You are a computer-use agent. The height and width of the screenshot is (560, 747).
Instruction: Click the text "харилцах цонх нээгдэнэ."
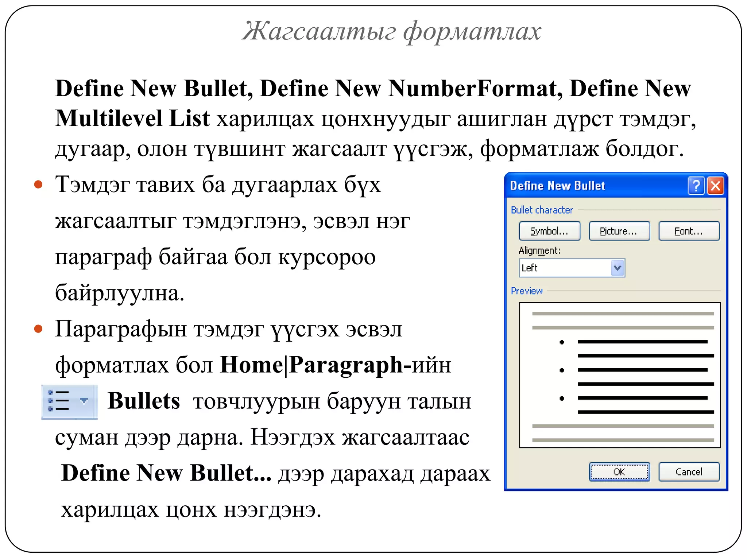point(191,510)
